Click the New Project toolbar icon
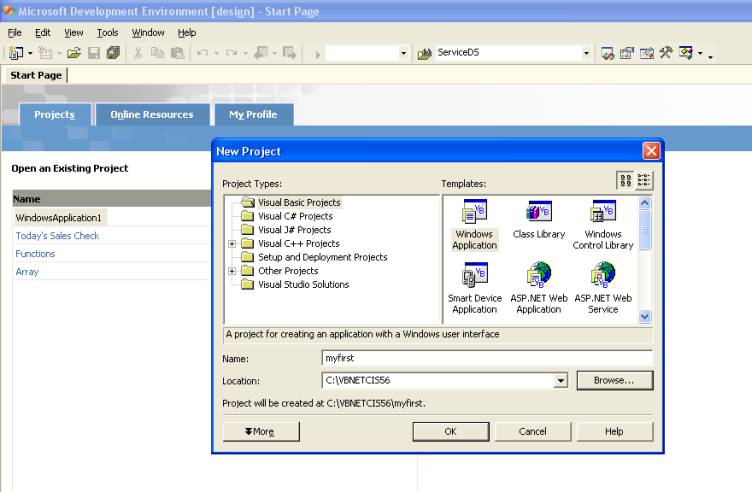 [16, 53]
